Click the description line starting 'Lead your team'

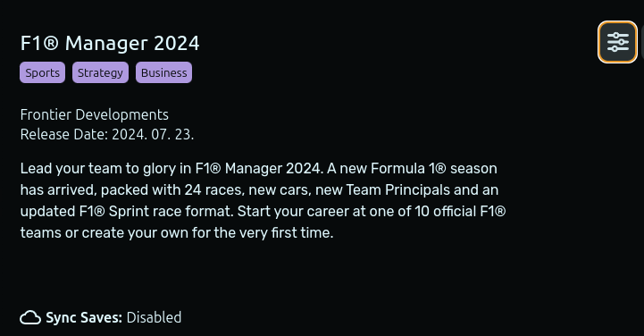click(x=259, y=168)
